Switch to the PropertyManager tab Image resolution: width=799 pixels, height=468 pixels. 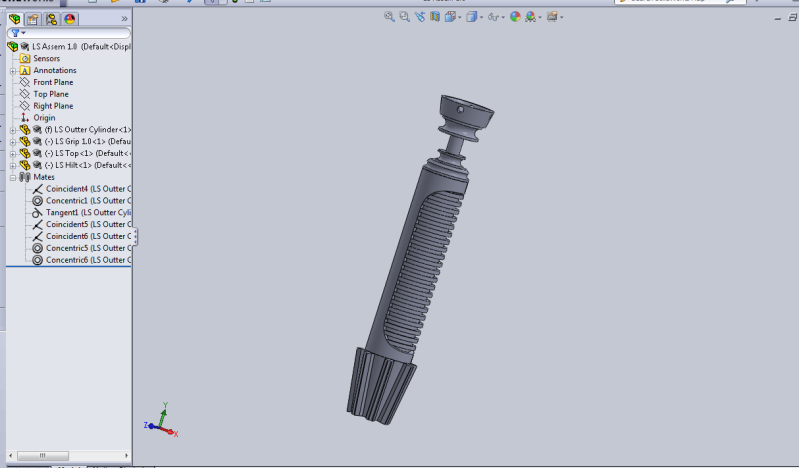coord(33,19)
